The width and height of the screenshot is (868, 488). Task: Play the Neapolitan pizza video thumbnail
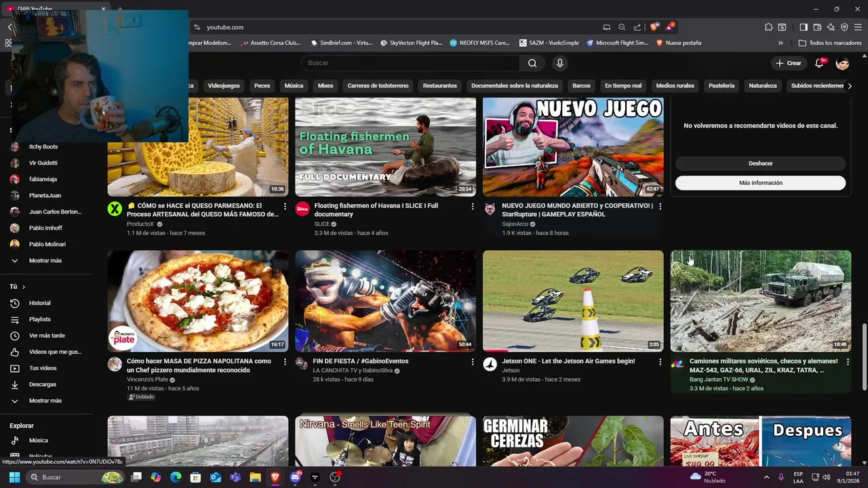coord(198,301)
